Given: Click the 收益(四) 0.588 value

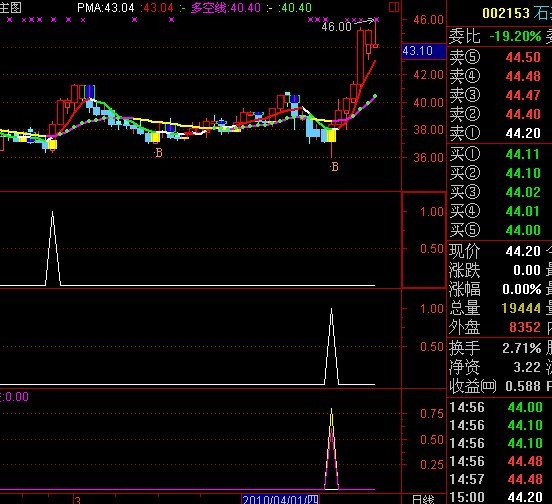Looking at the screenshot, I should (x=523, y=386).
